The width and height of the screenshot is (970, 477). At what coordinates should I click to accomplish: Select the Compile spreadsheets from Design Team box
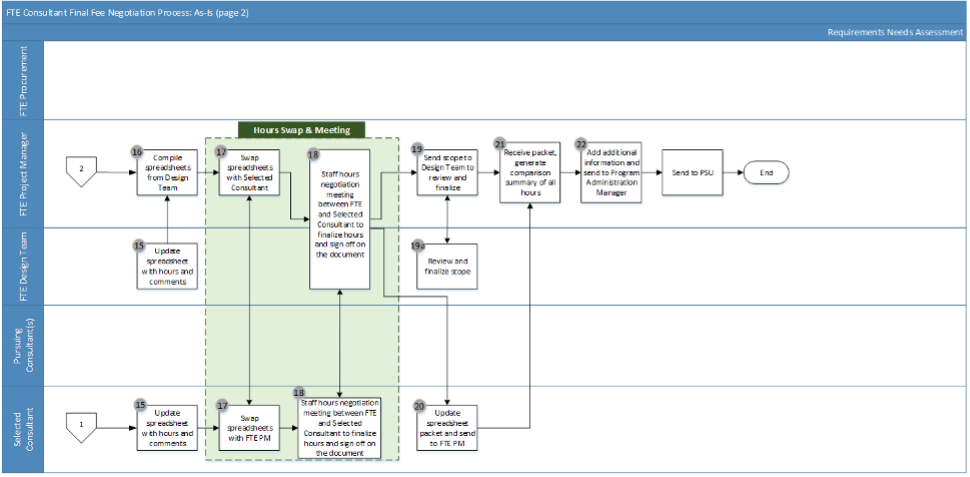coord(168,172)
